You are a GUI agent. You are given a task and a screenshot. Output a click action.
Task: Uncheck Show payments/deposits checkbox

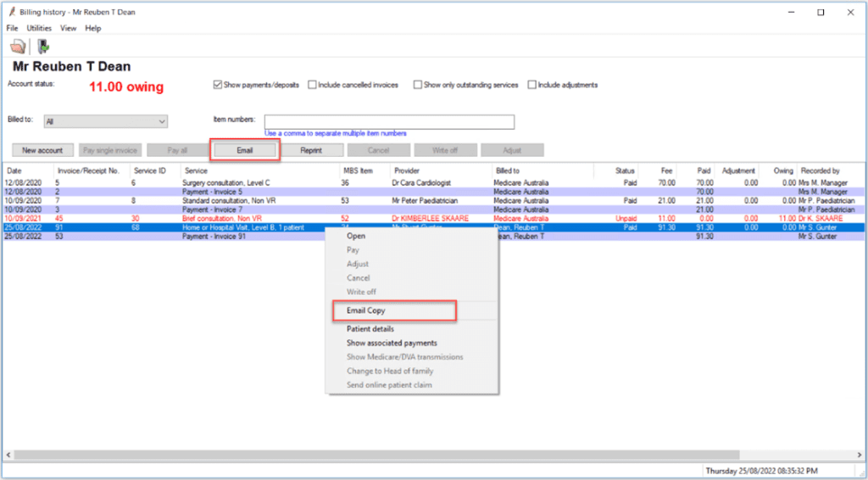point(218,85)
